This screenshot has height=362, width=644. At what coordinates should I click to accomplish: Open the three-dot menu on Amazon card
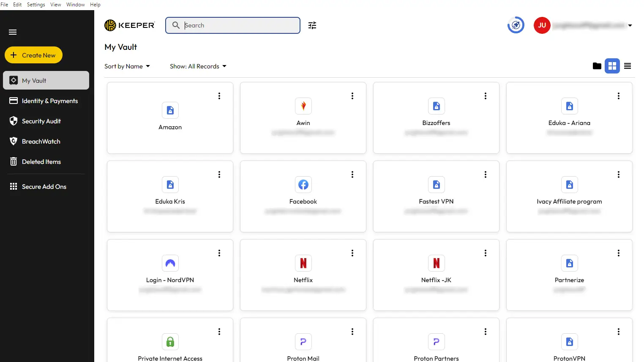coord(219,96)
